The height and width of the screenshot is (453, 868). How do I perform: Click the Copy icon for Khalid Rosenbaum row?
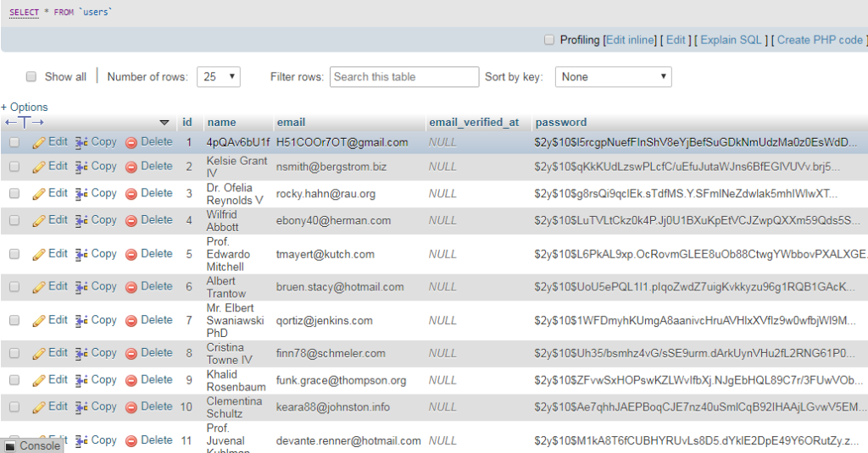click(x=81, y=380)
